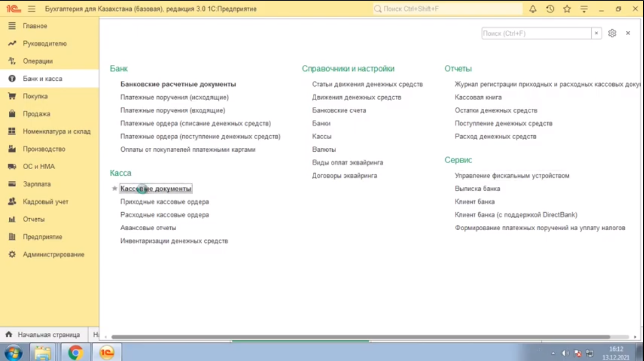Open Статьи движения денежных средств
The width and height of the screenshot is (644, 361).
point(367,84)
